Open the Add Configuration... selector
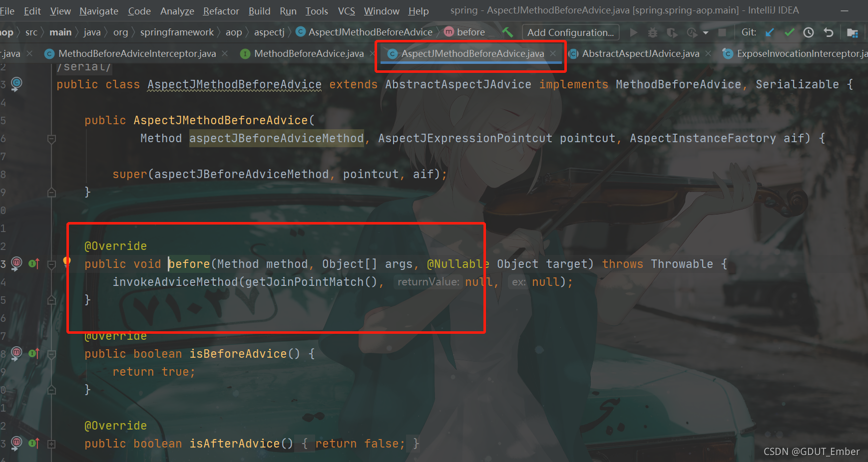The height and width of the screenshot is (462, 868). click(571, 32)
